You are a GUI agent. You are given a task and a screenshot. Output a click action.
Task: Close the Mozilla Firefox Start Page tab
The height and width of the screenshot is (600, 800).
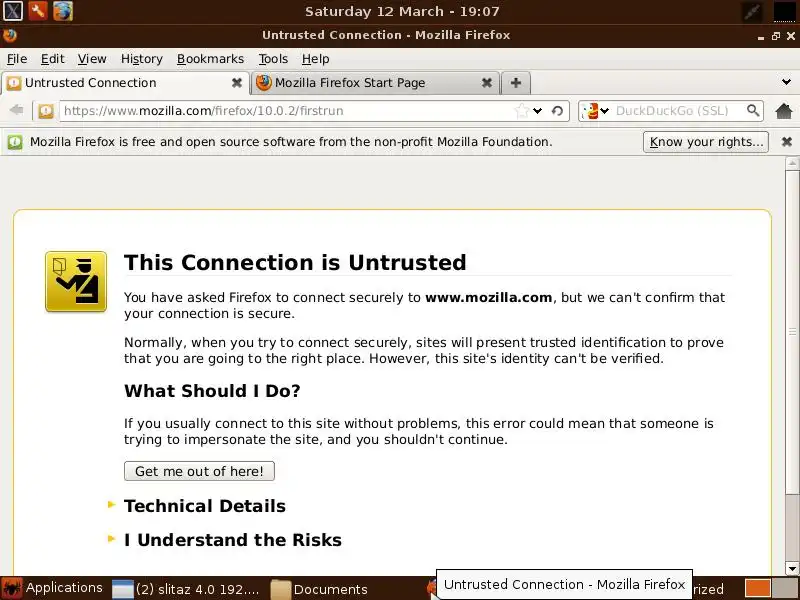click(x=487, y=83)
